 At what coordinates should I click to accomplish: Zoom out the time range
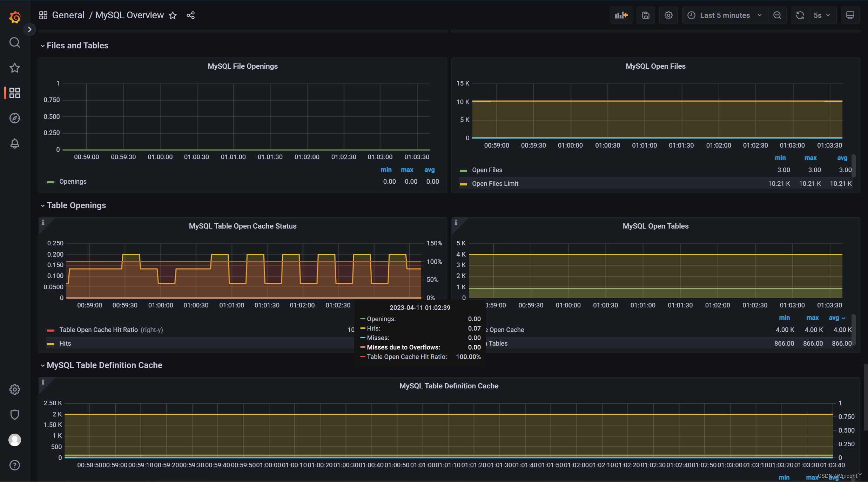777,15
